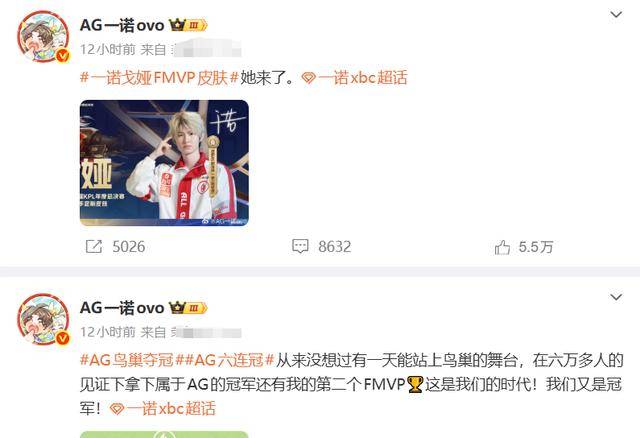The width and height of the screenshot is (640, 438).
Task: Click the crown membership badge in the second post
Action: point(188,308)
